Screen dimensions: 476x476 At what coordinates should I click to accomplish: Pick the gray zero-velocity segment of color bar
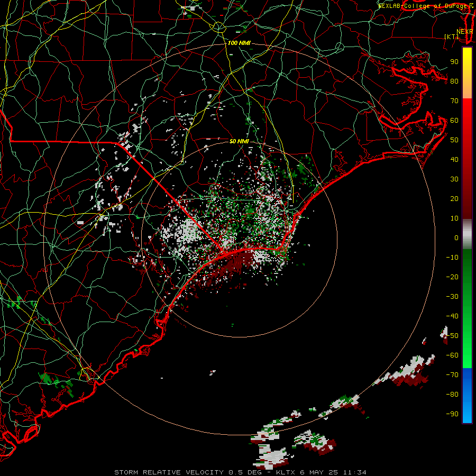pyautogui.click(x=467, y=234)
